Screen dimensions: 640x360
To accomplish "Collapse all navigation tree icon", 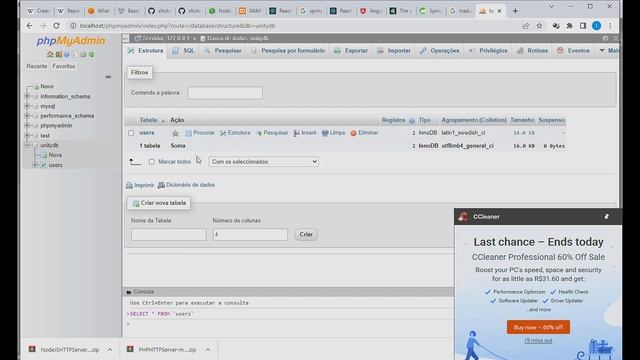I will [x=108, y=77].
